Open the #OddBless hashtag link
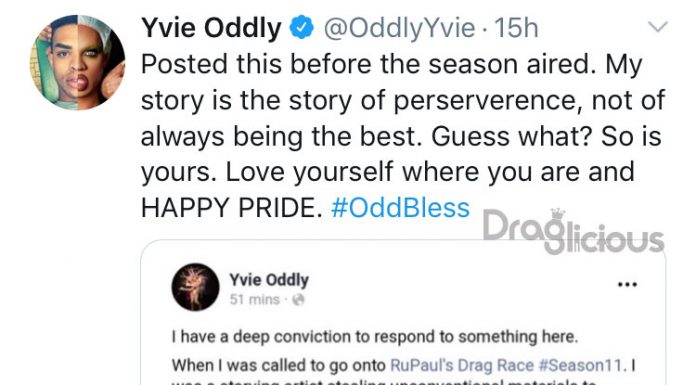The image size is (696, 385). 400,208
